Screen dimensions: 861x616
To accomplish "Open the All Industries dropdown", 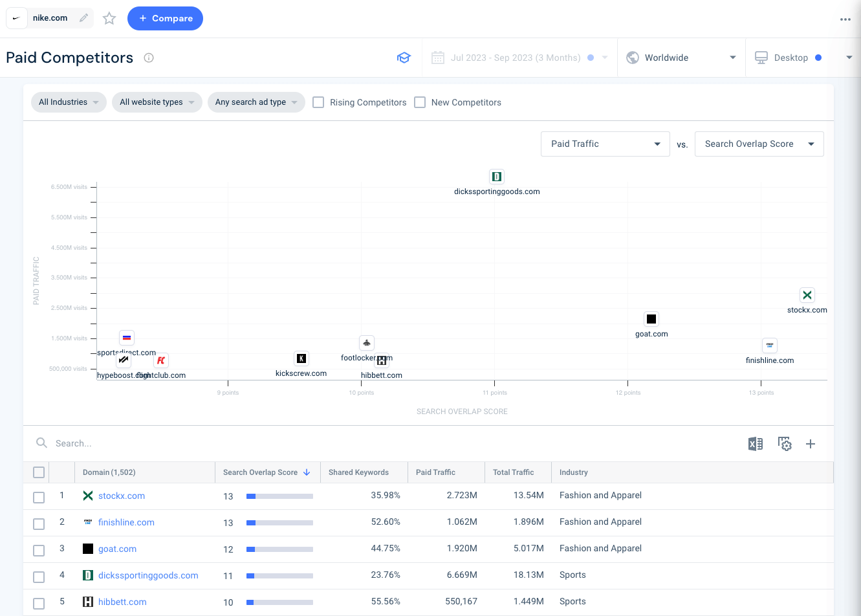I will tap(69, 102).
